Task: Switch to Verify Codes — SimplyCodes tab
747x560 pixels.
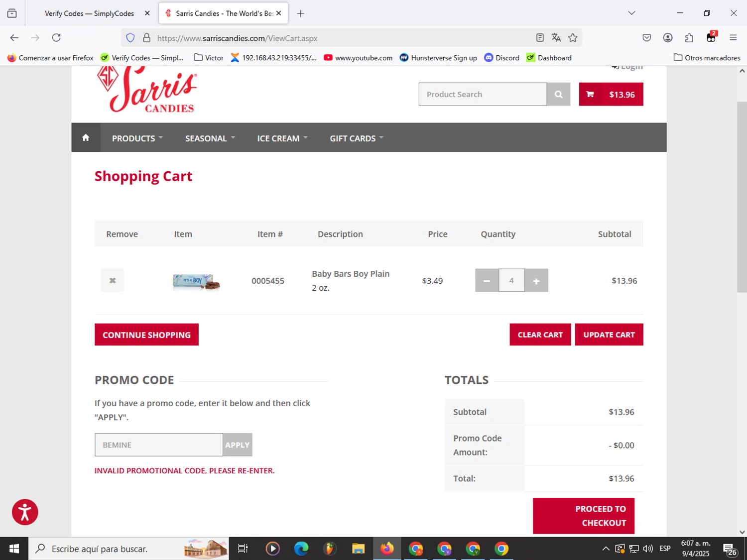Action: [x=90, y=13]
